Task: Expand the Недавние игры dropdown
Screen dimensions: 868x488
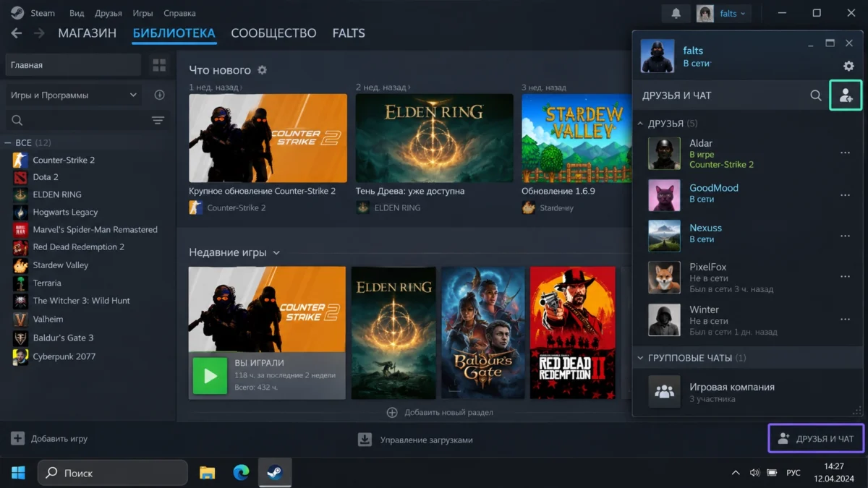Action: click(x=276, y=253)
